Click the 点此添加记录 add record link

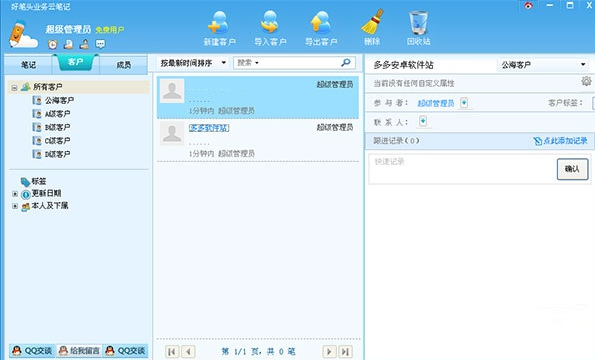coord(565,141)
